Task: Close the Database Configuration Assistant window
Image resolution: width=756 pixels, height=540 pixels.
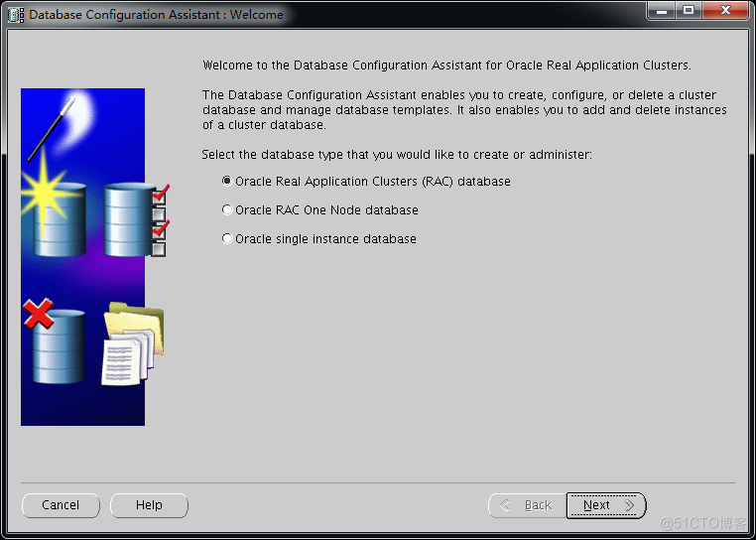Action: pyautogui.click(x=725, y=10)
